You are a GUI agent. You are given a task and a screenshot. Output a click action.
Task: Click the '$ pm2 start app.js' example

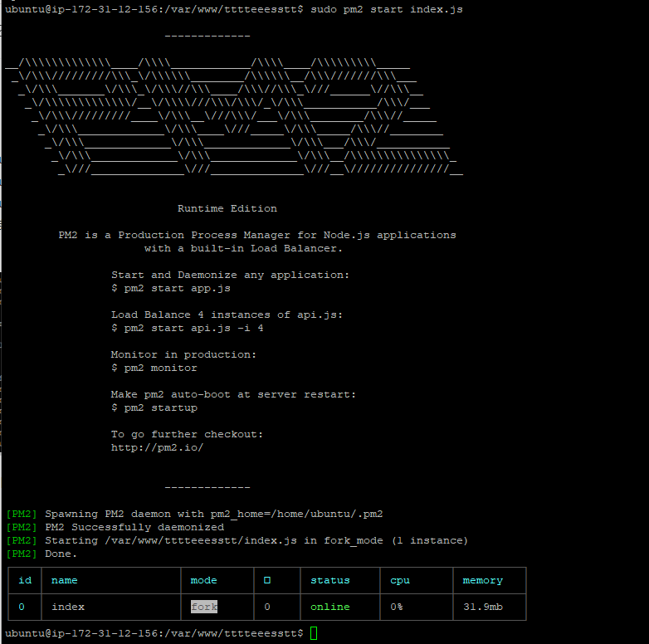pos(170,288)
